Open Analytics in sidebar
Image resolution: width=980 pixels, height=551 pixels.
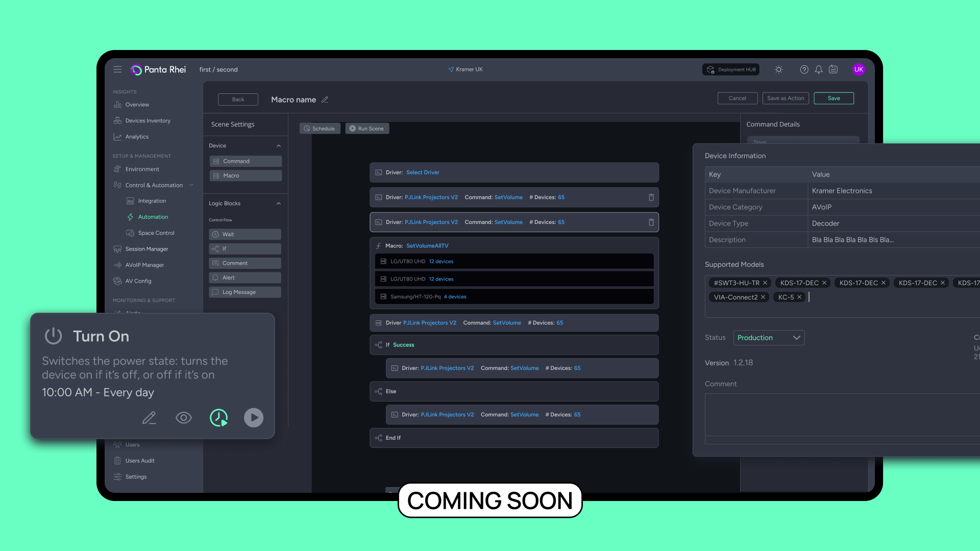[137, 137]
